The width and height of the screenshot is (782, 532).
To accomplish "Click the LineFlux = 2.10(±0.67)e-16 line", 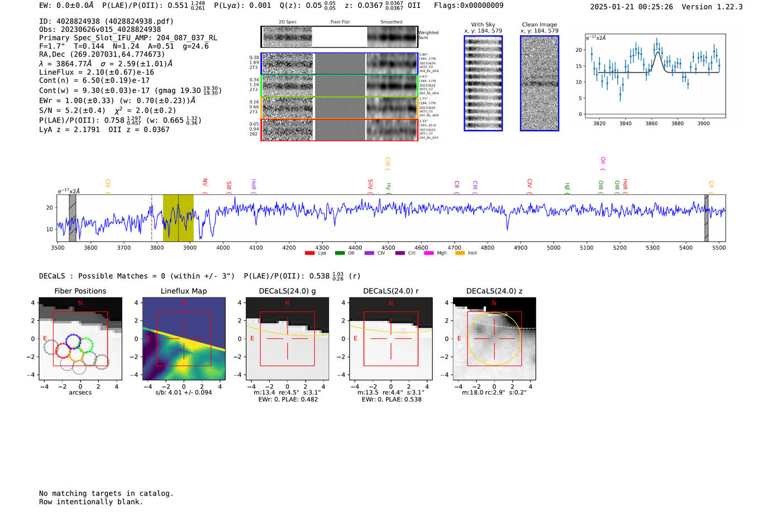I will pyautogui.click(x=97, y=72).
